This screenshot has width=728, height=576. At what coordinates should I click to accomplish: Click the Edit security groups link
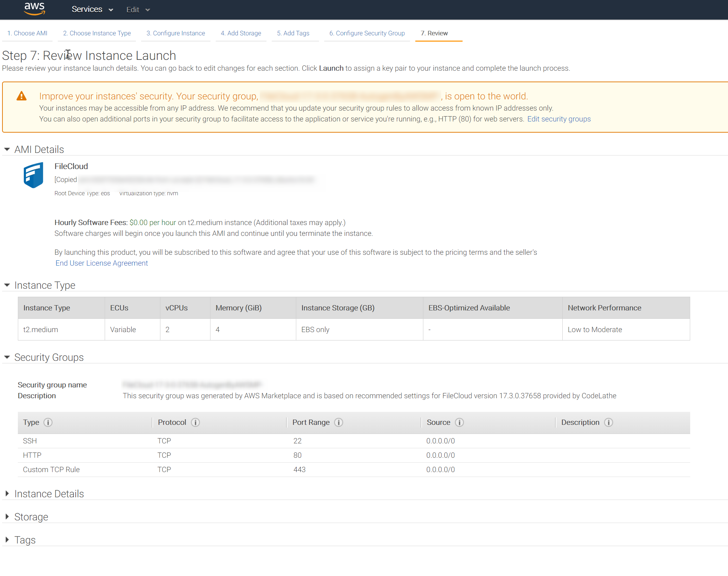[559, 119]
